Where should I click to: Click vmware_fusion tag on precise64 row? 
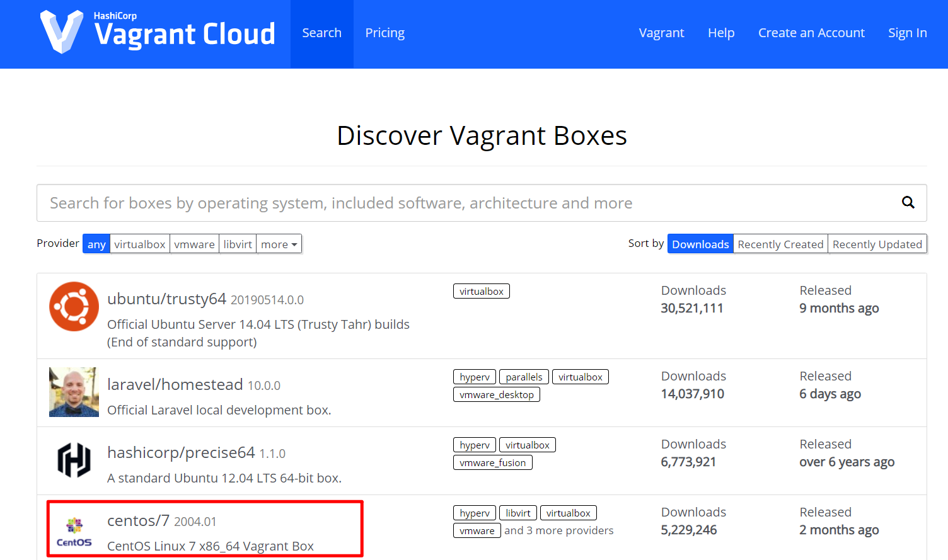click(493, 462)
